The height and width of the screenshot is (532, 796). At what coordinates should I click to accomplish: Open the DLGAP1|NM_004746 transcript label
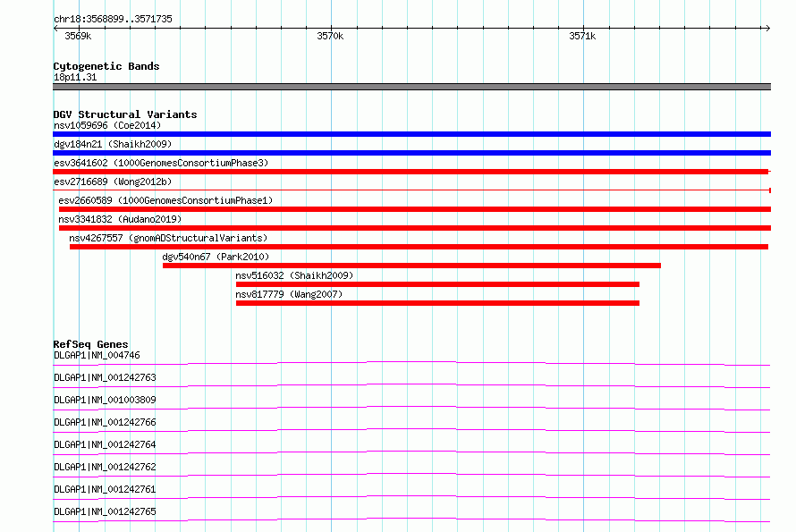[97, 355]
